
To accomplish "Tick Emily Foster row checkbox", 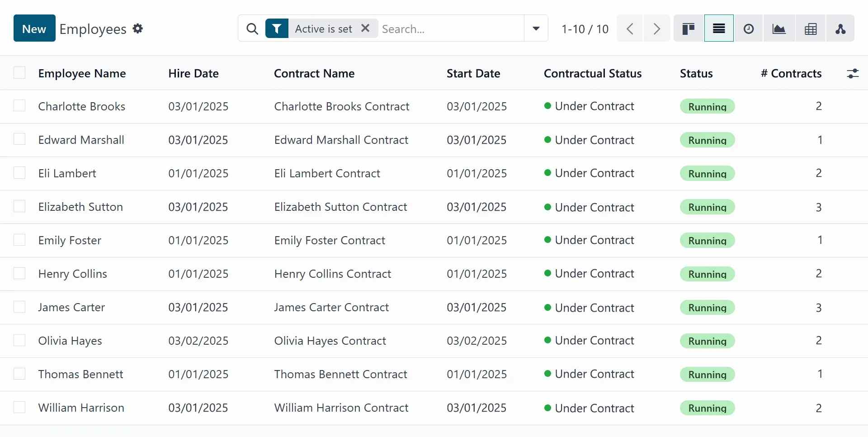I will point(19,240).
